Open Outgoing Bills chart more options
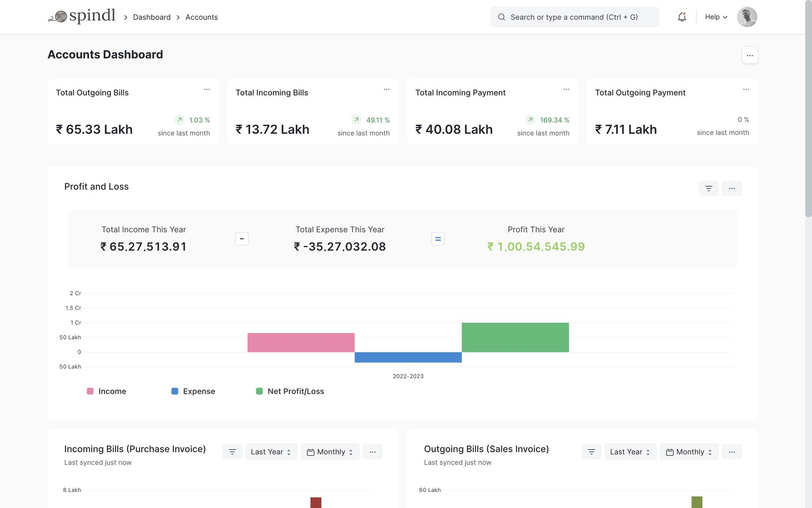 (732, 452)
